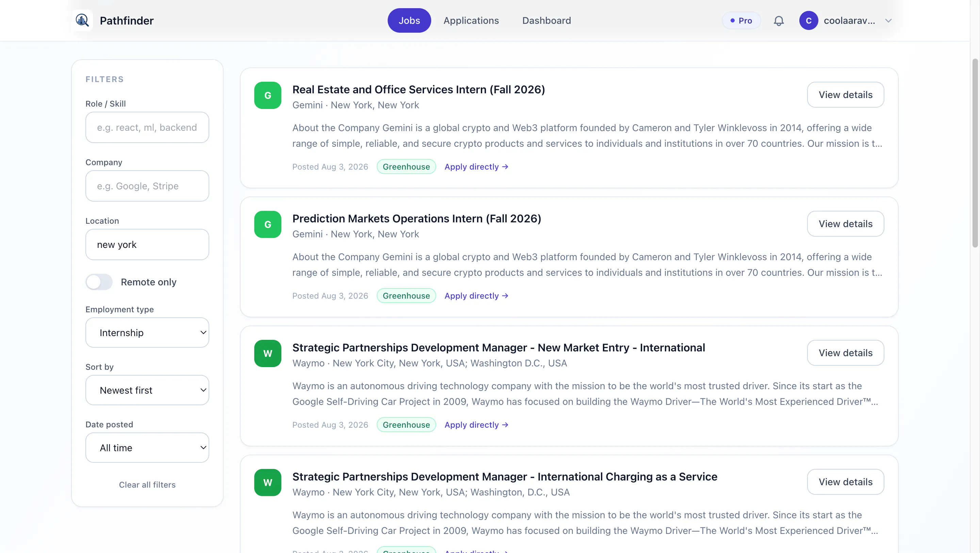The height and width of the screenshot is (553, 980).
Task: Click the page vertical scrollbar
Action: click(x=975, y=153)
